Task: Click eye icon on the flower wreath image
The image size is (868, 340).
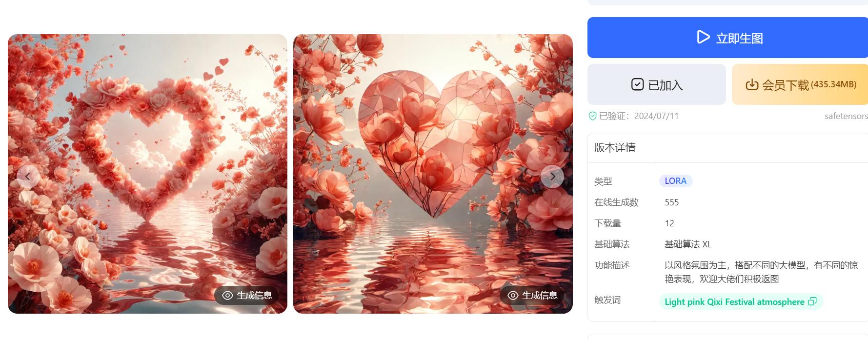Action: [x=227, y=296]
